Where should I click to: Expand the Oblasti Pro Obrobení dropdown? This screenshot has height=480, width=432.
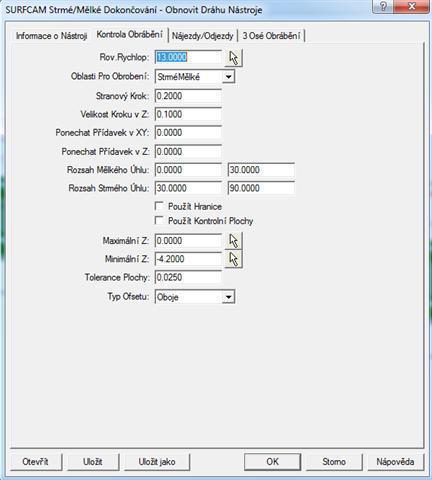pyautogui.click(x=228, y=77)
